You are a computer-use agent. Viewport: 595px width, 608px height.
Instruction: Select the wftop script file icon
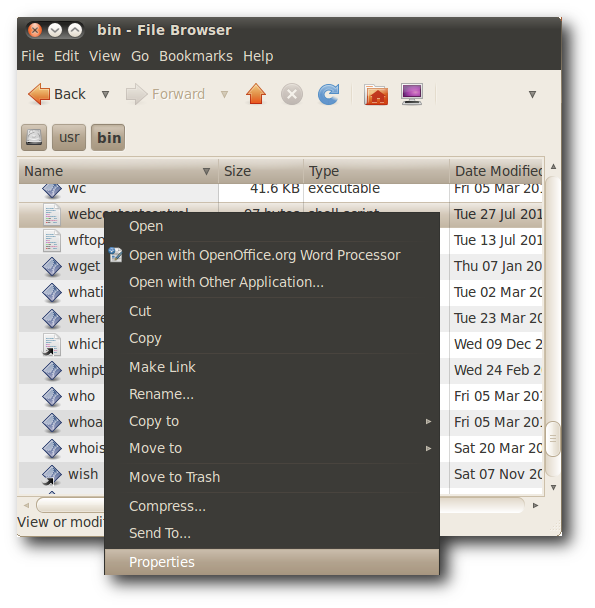pyautogui.click(x=52, y=240)
